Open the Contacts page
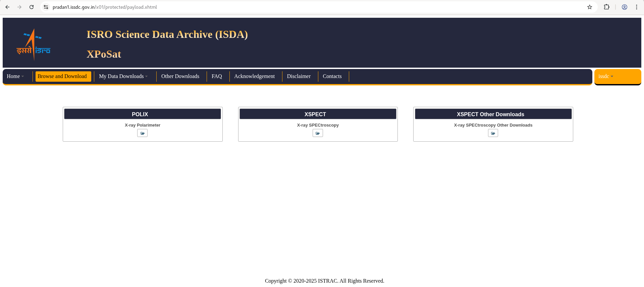The image size is (644, 287). 332,76
